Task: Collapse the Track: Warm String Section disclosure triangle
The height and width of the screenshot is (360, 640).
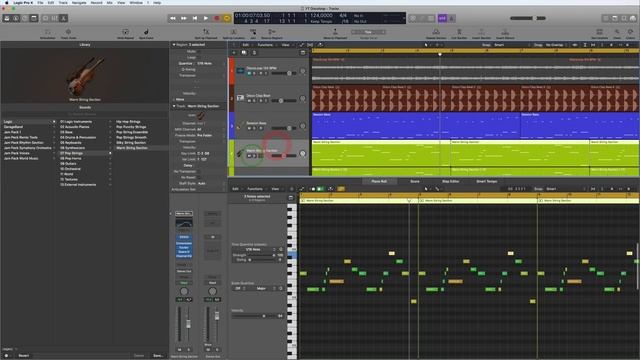Action: (174, 106)
